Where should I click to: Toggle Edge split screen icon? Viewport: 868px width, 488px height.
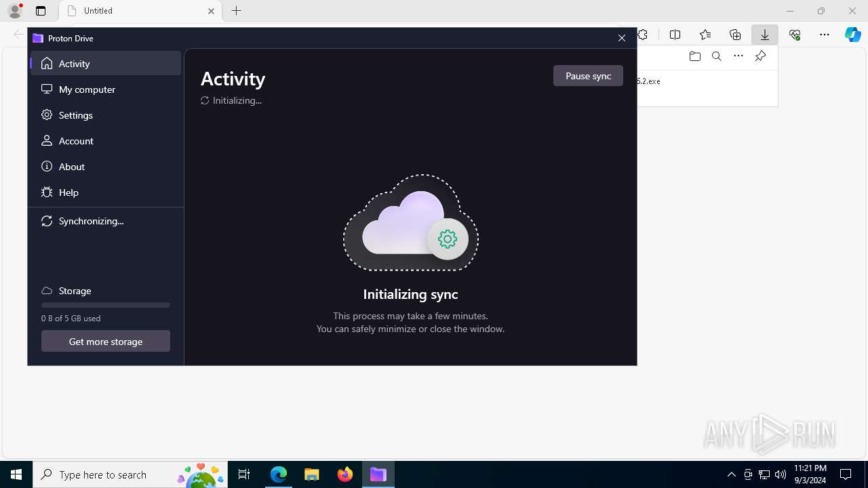675,35
